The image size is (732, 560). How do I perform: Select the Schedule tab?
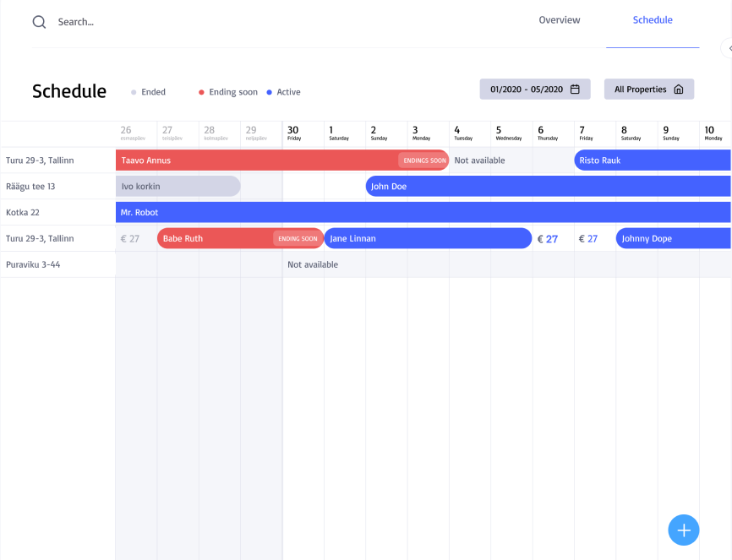tap(652, 19)
